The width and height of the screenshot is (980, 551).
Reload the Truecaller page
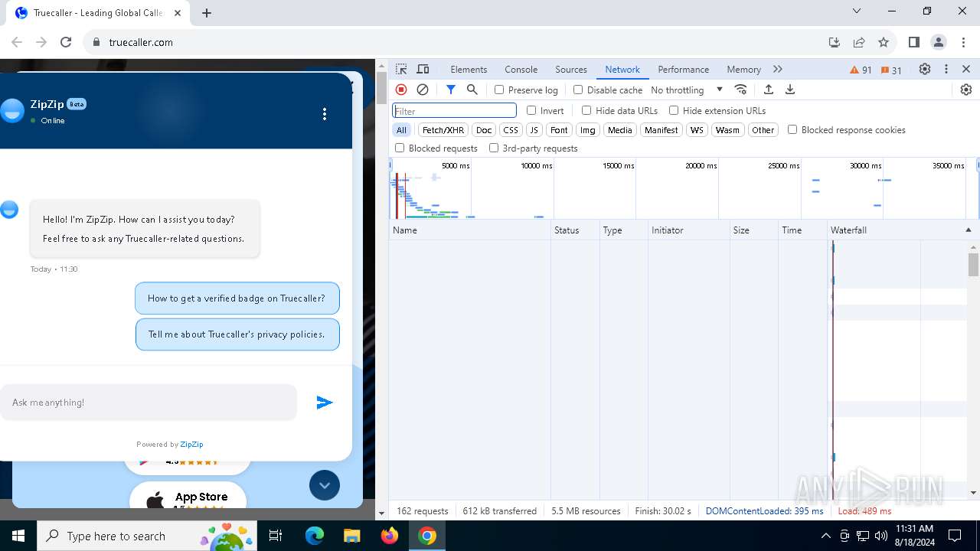(66, 42)
